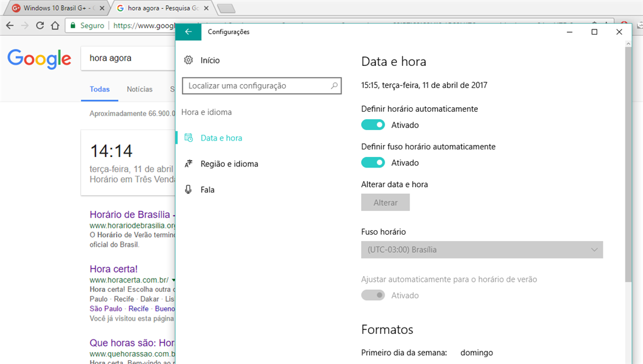
Task: Click the 14:14 time result
Action: pyautogui.click(x=111, y=151)
